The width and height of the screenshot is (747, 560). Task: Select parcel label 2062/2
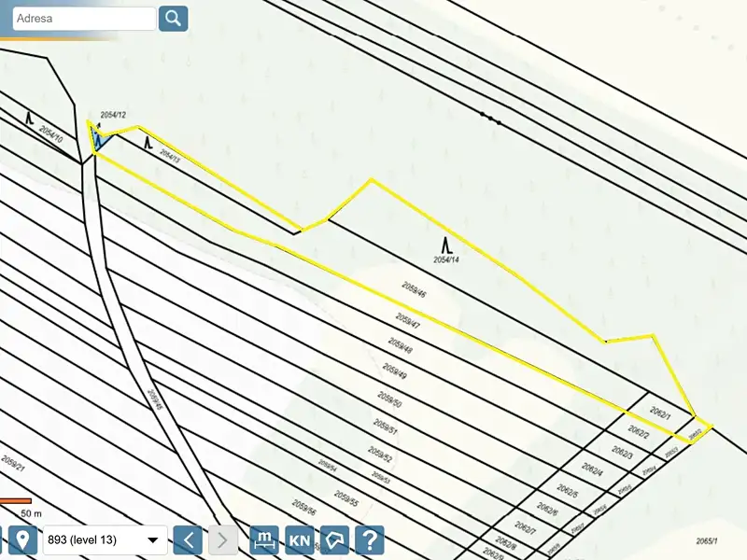pos(639,432)
